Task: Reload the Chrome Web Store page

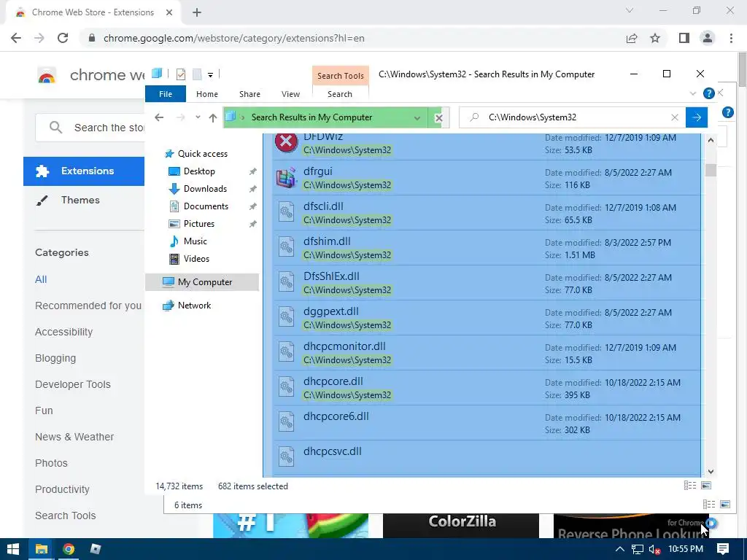Action: point(63,38)
